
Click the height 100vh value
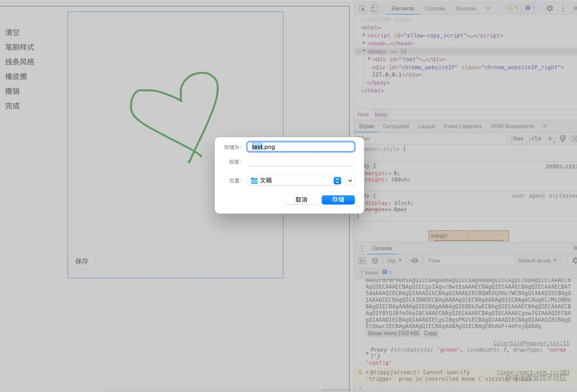(399, 180)
